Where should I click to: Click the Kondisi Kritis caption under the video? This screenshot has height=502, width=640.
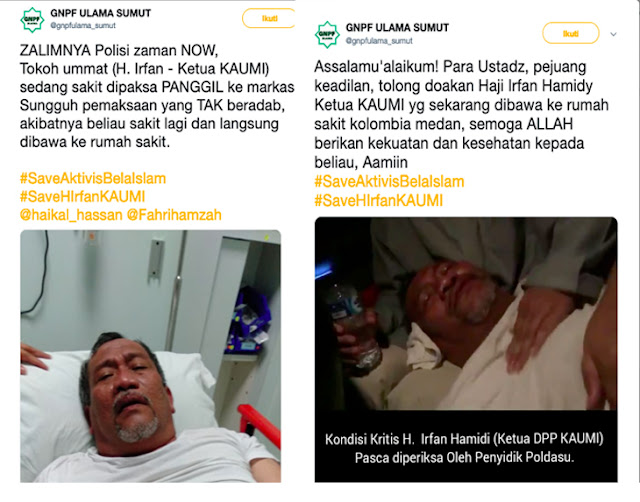click(x=464, y=448)
